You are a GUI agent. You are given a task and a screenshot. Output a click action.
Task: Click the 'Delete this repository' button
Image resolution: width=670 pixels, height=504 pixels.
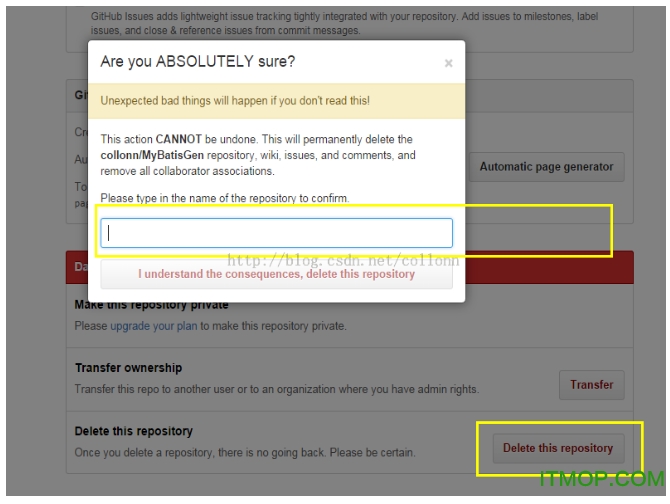point(558,448)
